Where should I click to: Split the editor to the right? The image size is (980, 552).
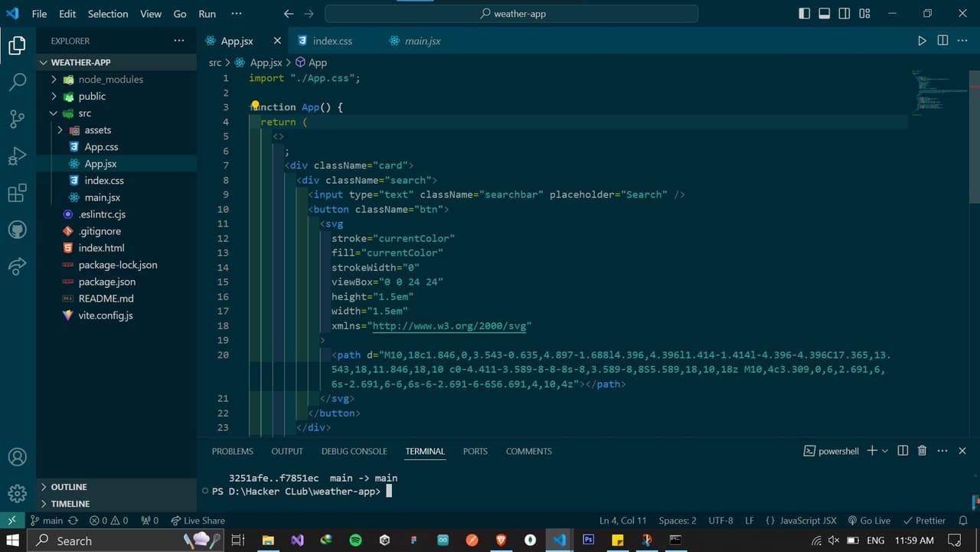(x=942, y=41)
